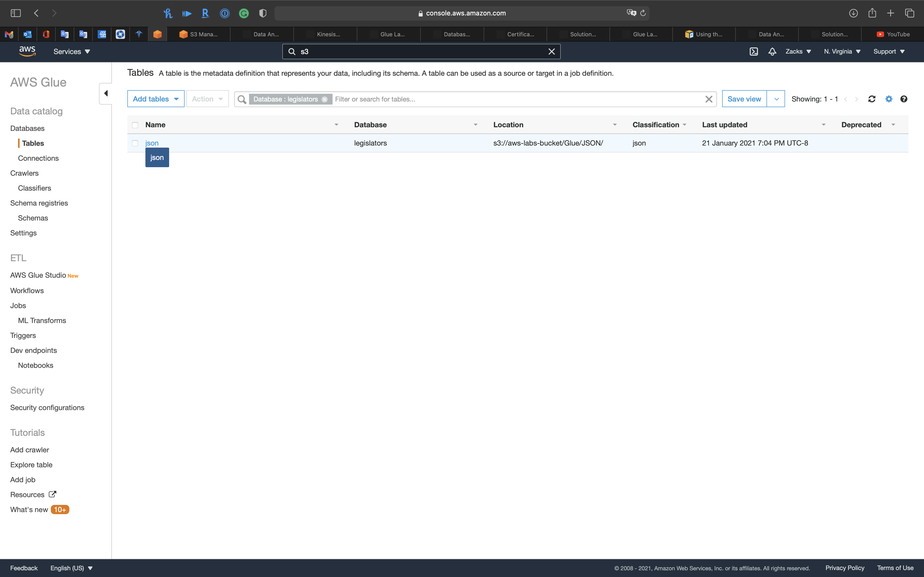The image size is (924, 577).
Task: Open the notifications bell icon
Action: click(x=772, y=52)
